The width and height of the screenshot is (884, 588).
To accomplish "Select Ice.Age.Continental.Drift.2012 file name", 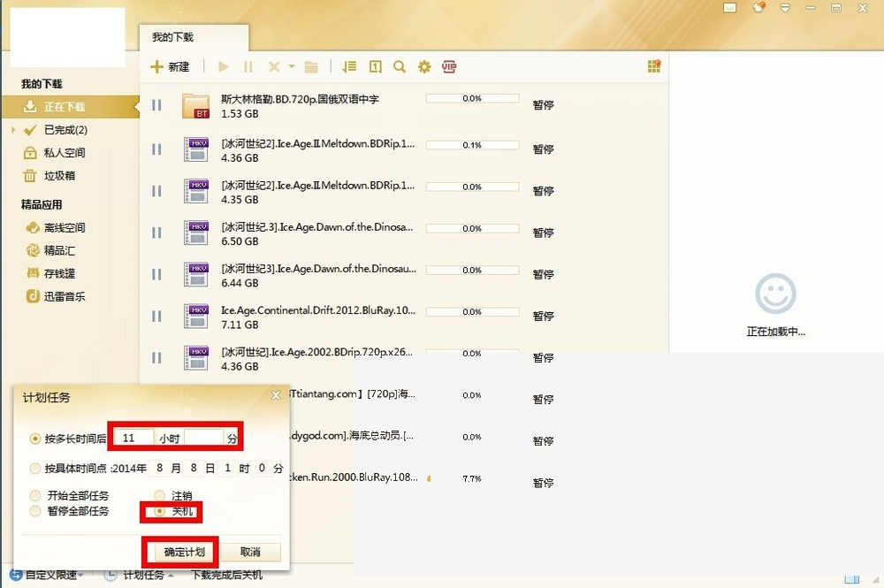I will pos(318,310).
